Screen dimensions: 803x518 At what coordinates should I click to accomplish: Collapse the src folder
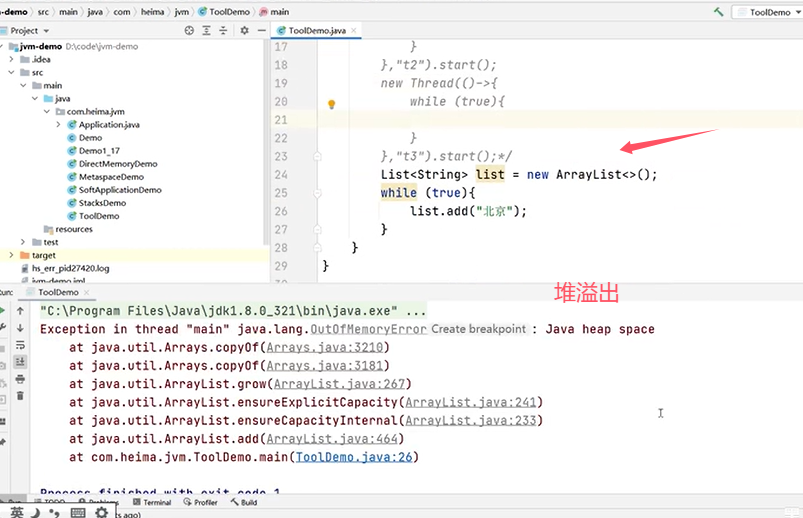tap(11, 72)
